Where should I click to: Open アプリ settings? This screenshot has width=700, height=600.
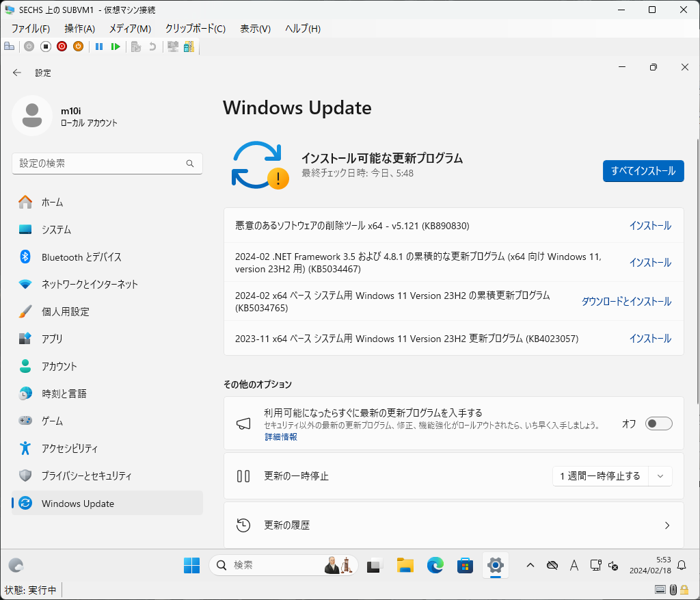coord(107,339)
